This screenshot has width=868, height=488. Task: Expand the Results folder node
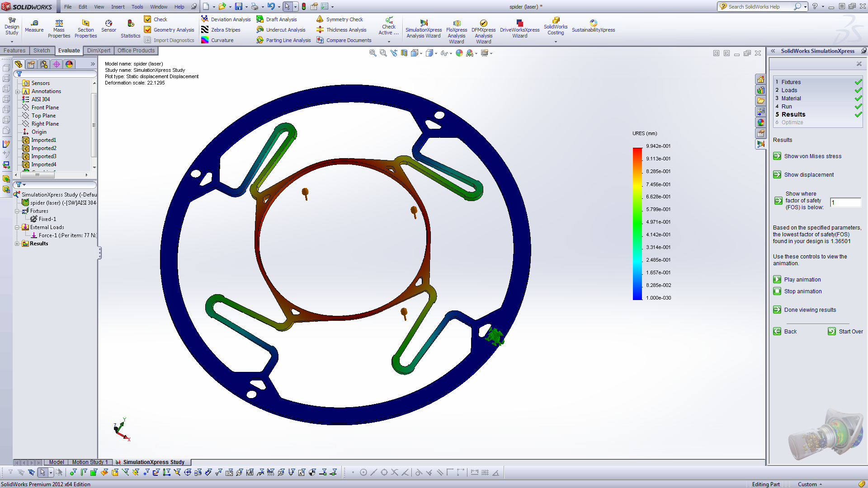(x=17, y=244)
